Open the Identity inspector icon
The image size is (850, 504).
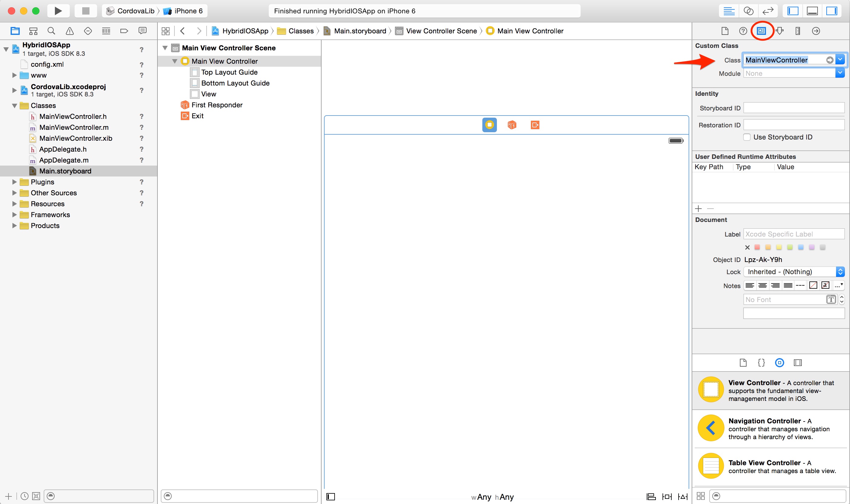pyautogui.click(x=761, y=31)
